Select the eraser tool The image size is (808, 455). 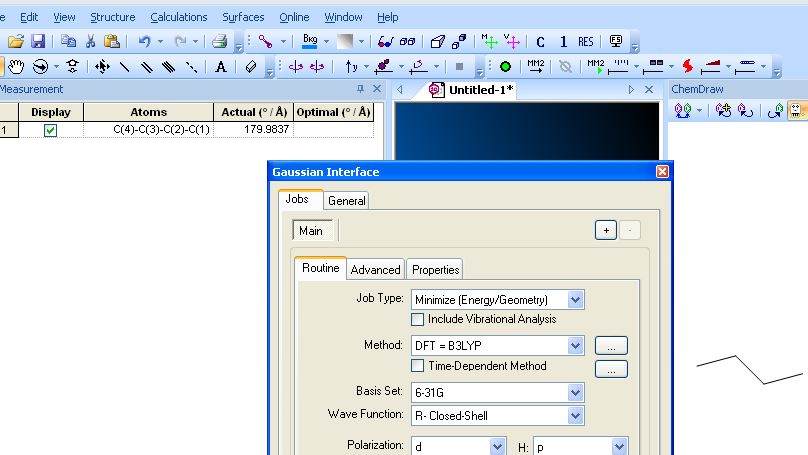tap(250, 66)
